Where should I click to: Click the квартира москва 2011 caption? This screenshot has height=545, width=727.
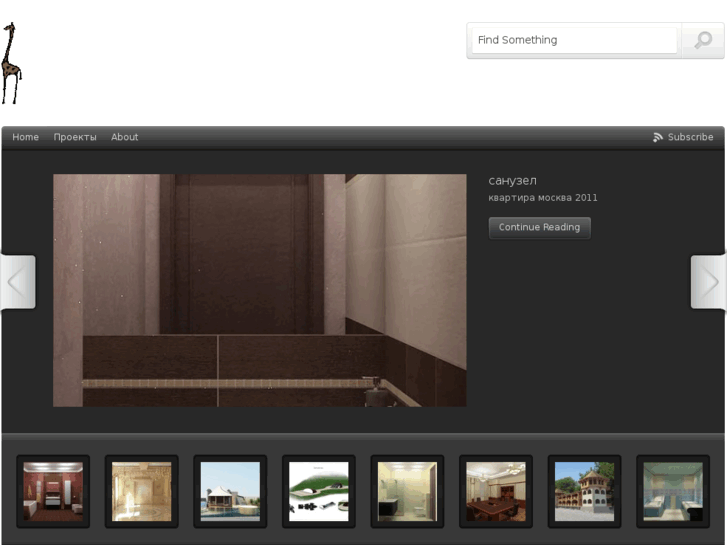click(x=543, y=198)
